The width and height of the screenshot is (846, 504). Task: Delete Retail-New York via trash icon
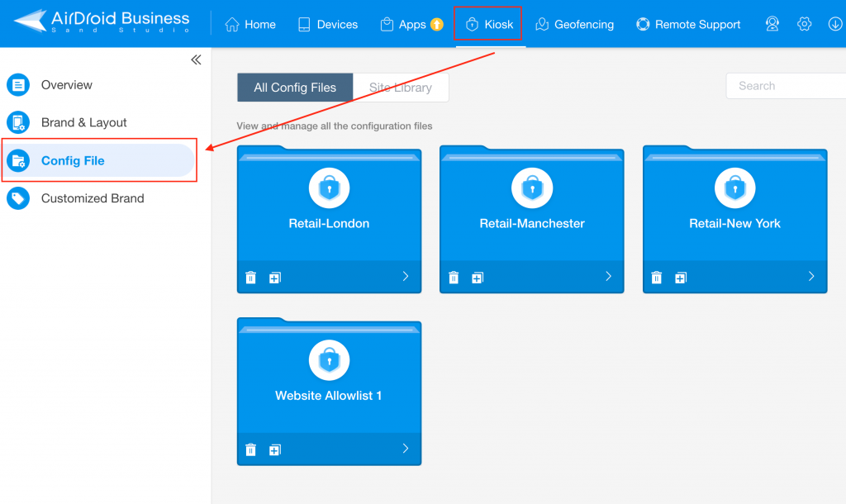click(657, 278)
